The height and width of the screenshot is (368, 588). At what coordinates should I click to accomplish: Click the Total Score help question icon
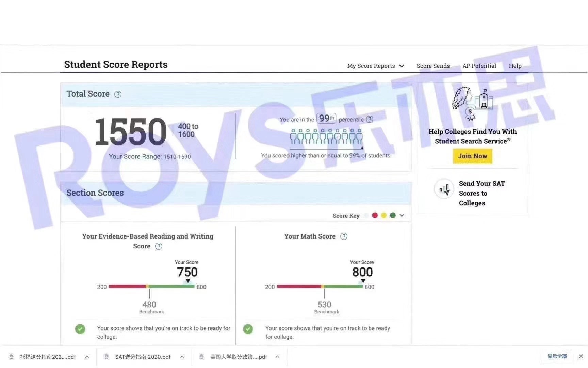tap(118, 94)
